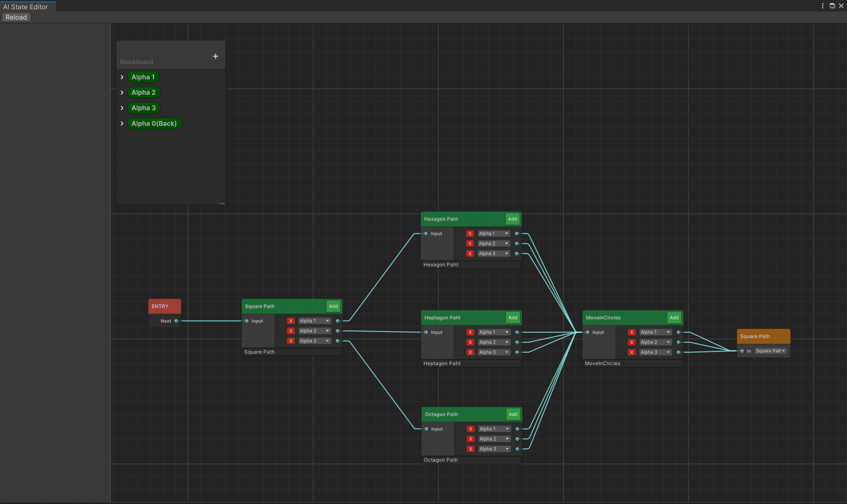This screenshot has height=504, width=847.
Task: Click Alpha 2 output port on MoveInCircles
Action: (678, 342)
